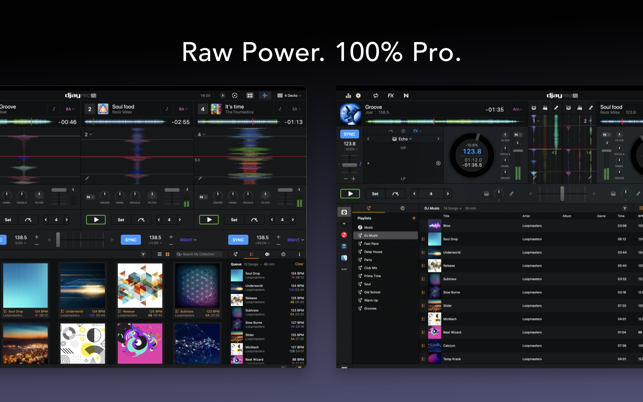Play deck 4 It's time
The height and width of the screenshot is (402, 643).
click(209, 220)
